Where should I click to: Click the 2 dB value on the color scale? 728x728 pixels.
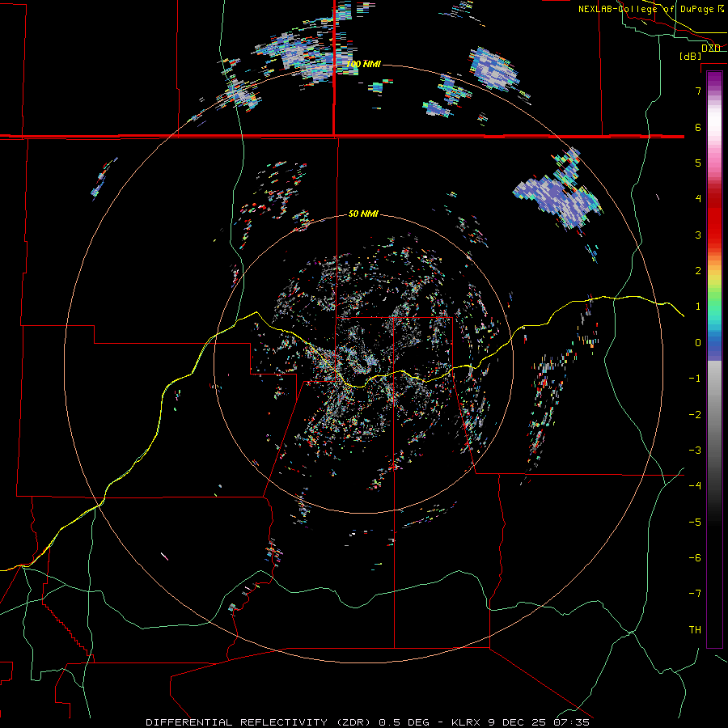point(698,270)
